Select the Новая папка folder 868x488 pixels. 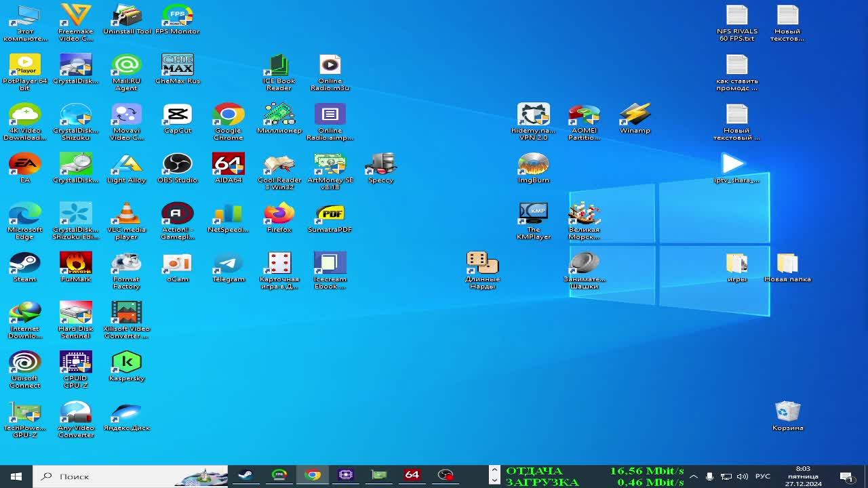point(788,267)
